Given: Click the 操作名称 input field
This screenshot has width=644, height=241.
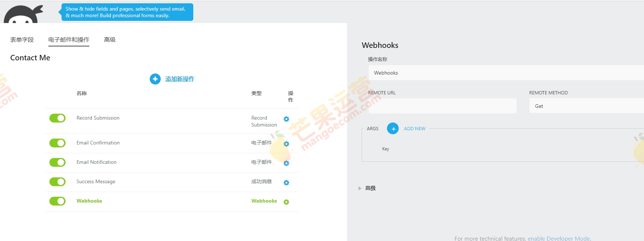Looking at the screenshot, I should click(x=506, y=73).
